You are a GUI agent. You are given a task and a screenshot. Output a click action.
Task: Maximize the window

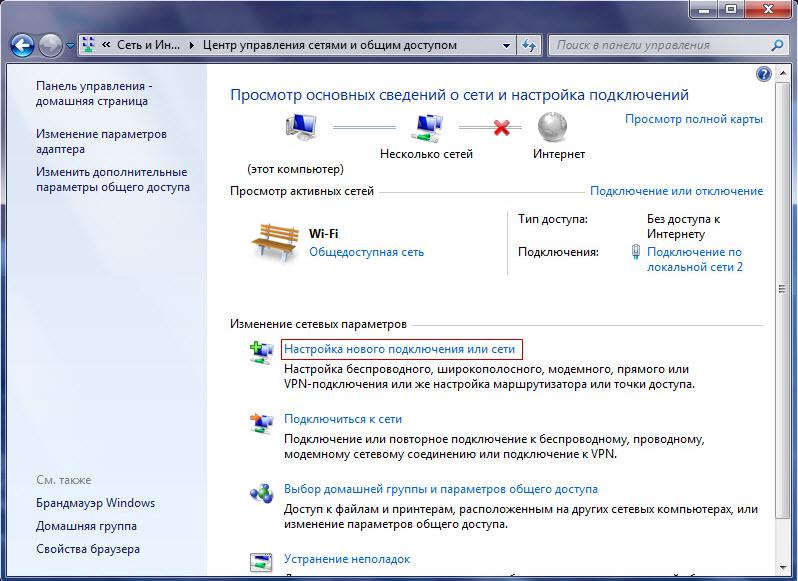point(731,9)
